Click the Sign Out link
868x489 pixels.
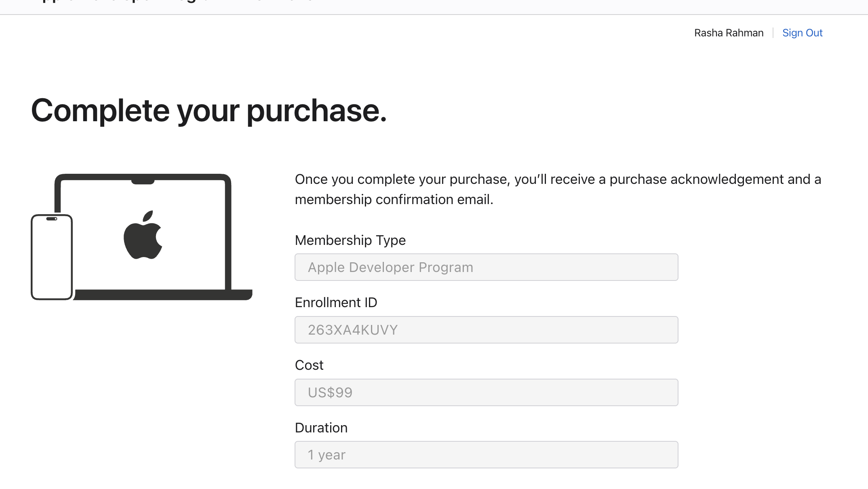[802, 33]
